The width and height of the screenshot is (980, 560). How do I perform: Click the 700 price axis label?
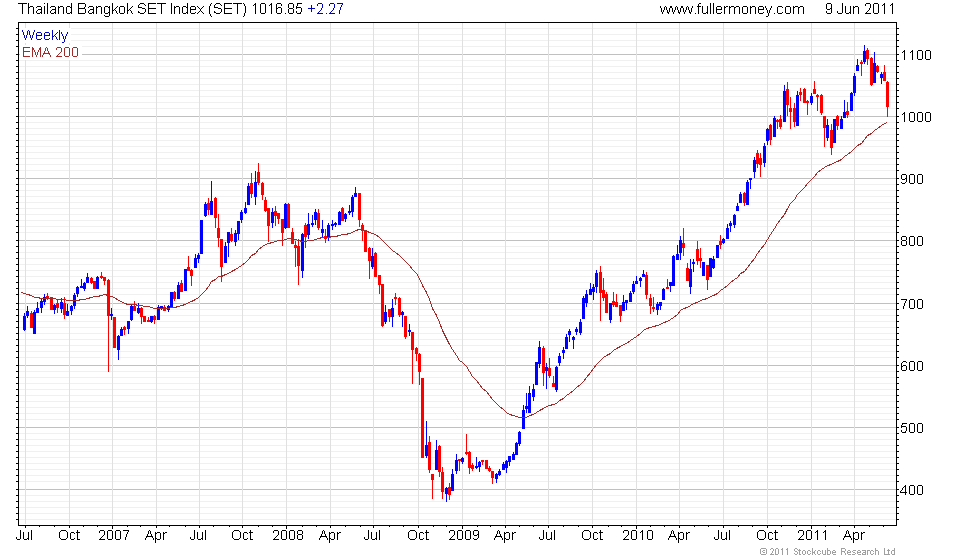912,304
